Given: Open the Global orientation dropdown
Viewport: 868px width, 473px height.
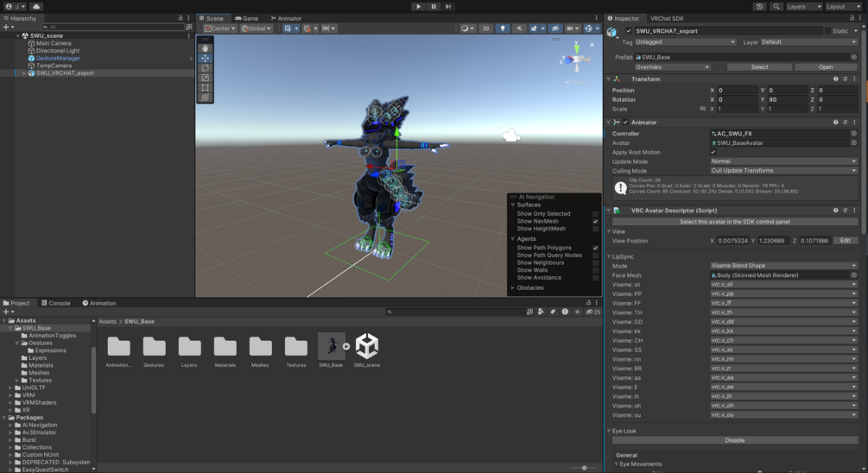Looking at the screenshot, I should click(256, 28).
